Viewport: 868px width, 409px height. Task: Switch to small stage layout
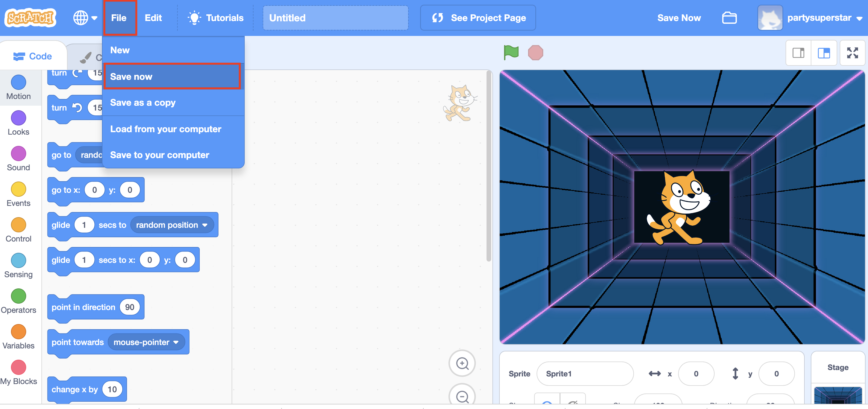tap(798, 53)
